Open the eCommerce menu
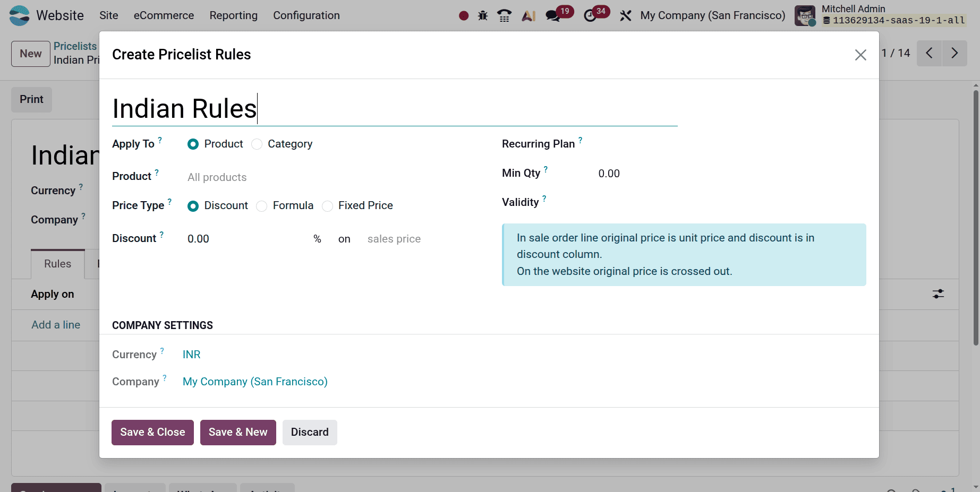 pyautogui.click(x=164, y=15)
